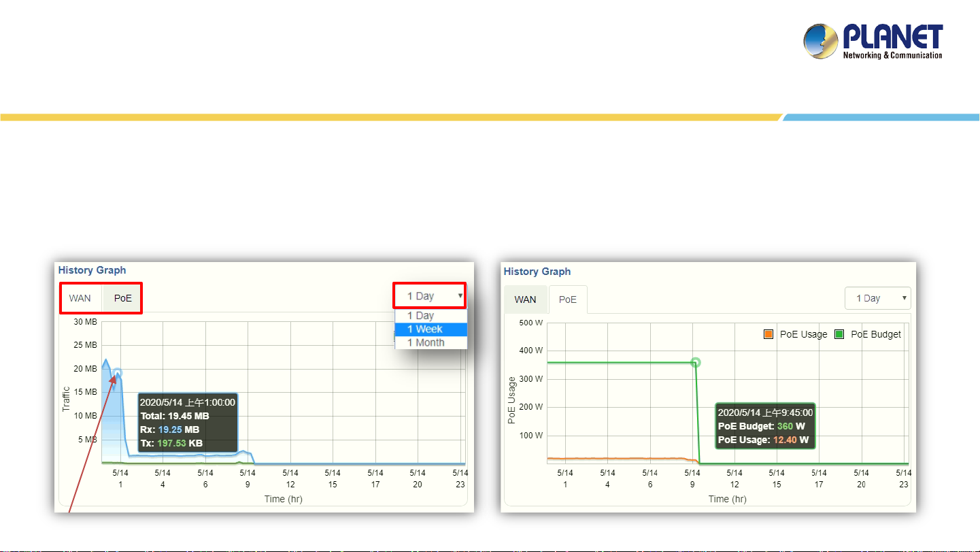Open the 1 Day dropdown in left graph

[430, 296]
